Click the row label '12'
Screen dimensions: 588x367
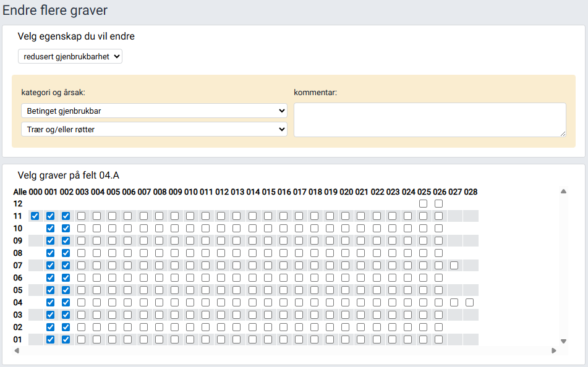(x=18, y=203)
